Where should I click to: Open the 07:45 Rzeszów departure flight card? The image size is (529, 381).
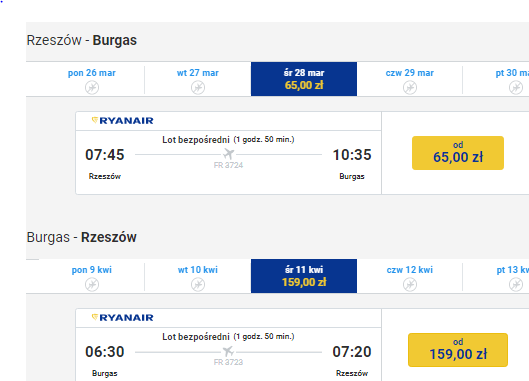(228, 153)
